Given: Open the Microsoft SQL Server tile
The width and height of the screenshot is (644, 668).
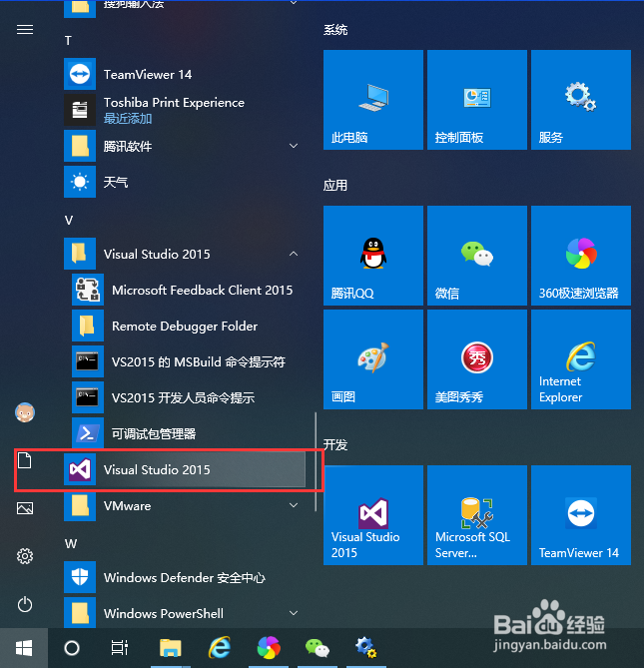Looking at the screenshot, I should point(477,515).
